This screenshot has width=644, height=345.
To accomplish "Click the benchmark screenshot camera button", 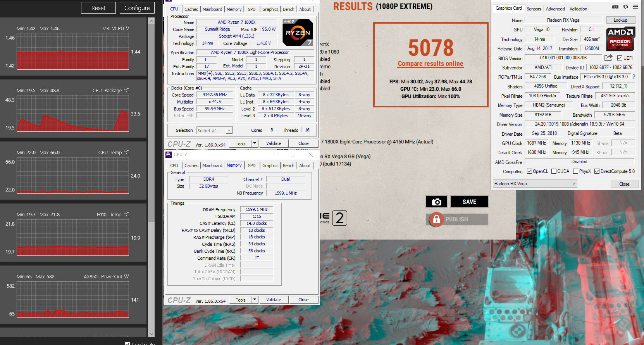I will pos(436,202).
